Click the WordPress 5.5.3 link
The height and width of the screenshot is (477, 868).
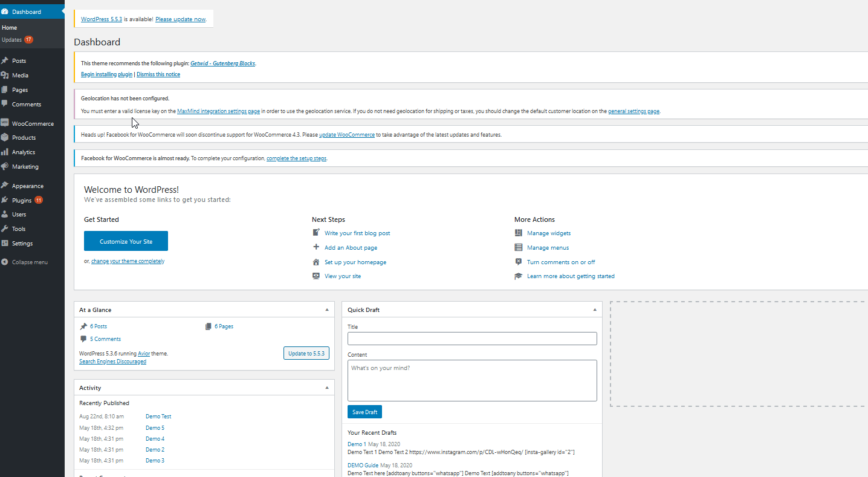coord(102,19)
